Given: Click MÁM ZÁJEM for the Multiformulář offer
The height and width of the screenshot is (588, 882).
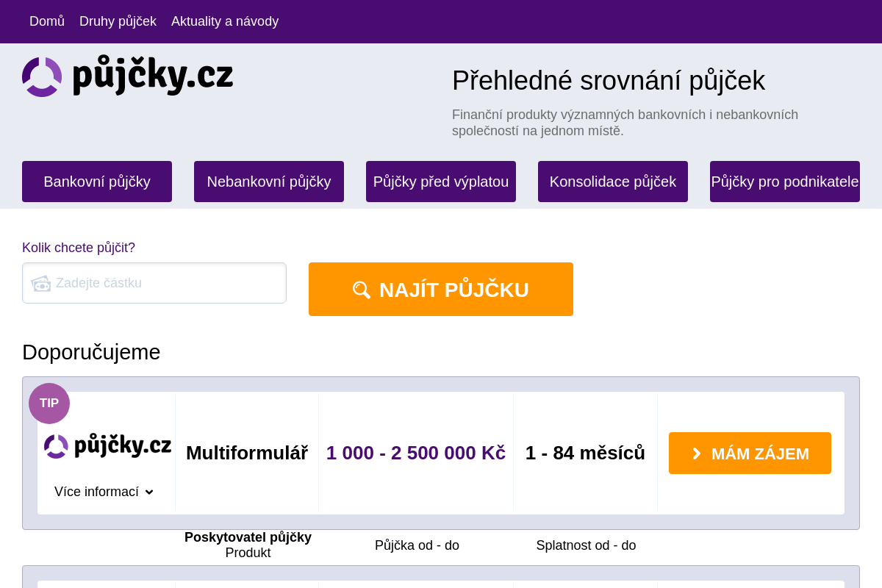Looking at the screenshot, I should tap(750, 453).
